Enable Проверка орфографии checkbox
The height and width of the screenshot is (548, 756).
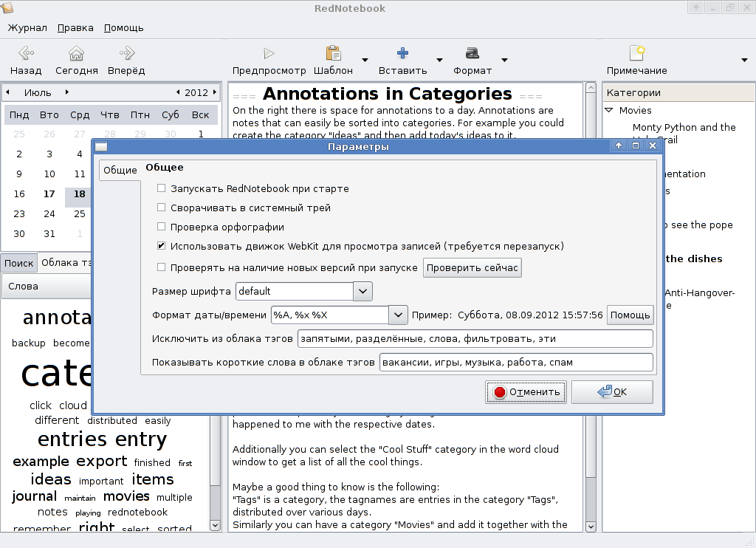[x=162, y=227]
